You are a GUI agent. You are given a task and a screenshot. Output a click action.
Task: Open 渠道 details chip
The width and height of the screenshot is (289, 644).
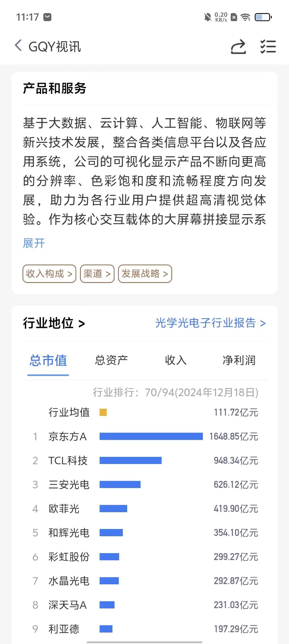coord(97,274)
